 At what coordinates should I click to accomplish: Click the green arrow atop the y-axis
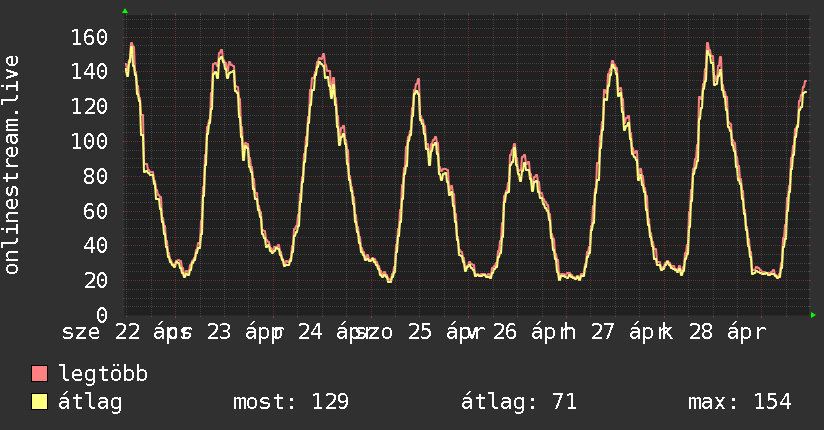coord(125,11)
